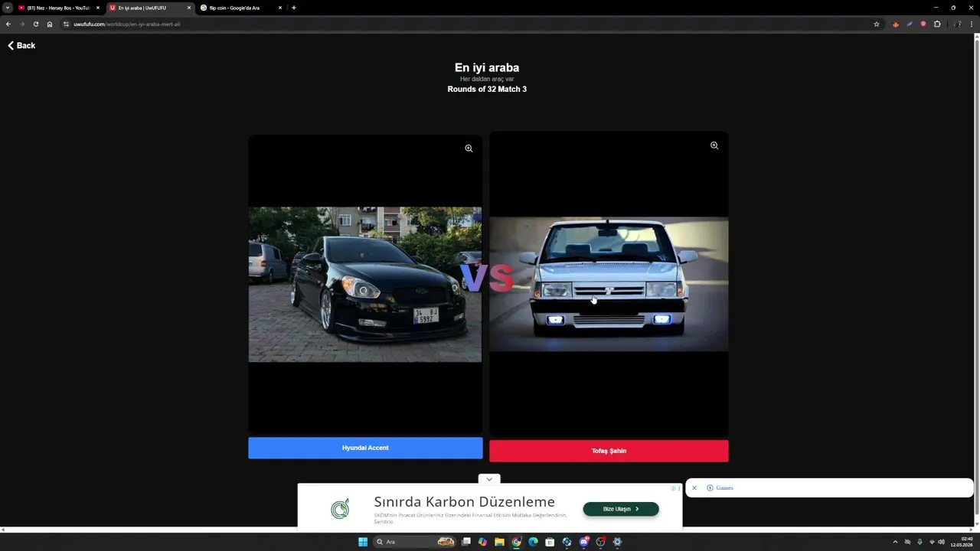
Task: Select the silver Tofaş Şahin photo
Action: pyautogui.click(x=609, y=284)
